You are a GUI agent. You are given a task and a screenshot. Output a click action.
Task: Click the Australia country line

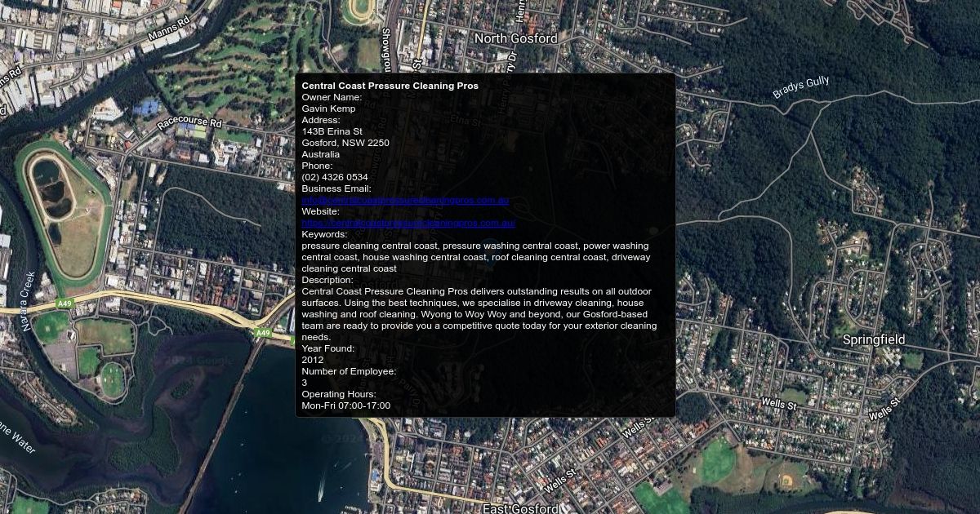coord(321,154)
